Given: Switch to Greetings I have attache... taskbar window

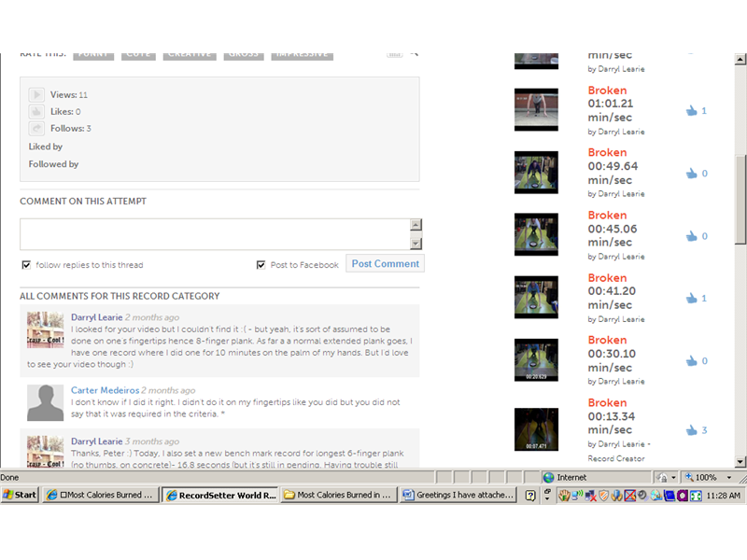Looking at the screenshot, I should point(458,496).
